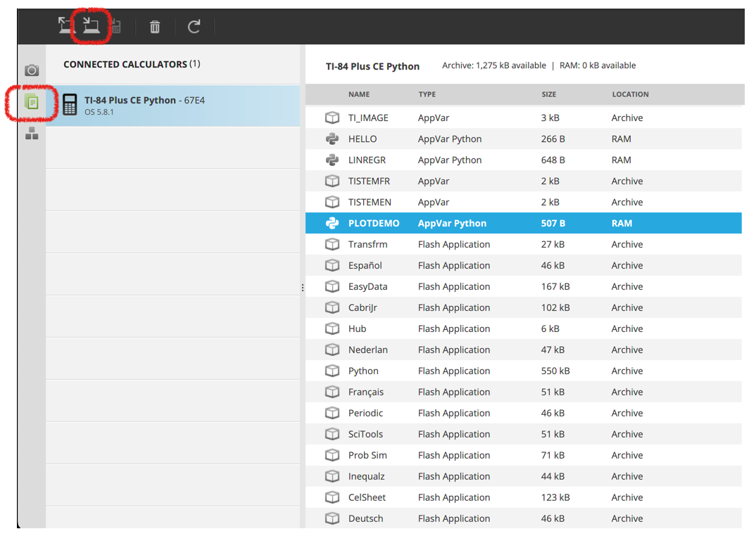Click the 550 kB size value
The width and height of the screenshot is (756, 536).
tap(555, 371)
